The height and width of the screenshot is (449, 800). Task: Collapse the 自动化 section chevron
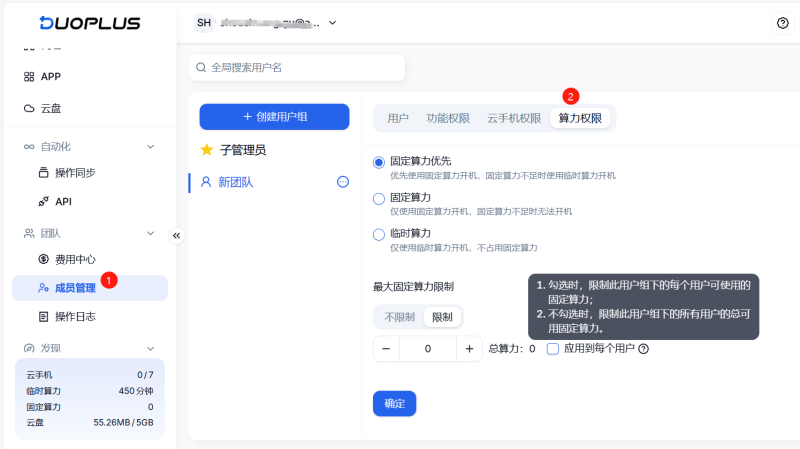coord(151,147)
